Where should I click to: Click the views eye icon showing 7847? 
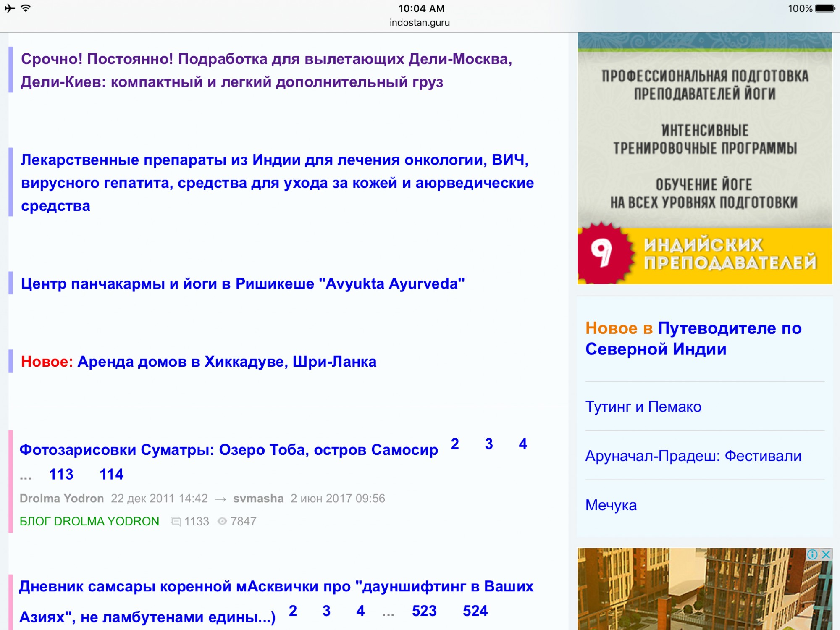click(x=222, y=522)
